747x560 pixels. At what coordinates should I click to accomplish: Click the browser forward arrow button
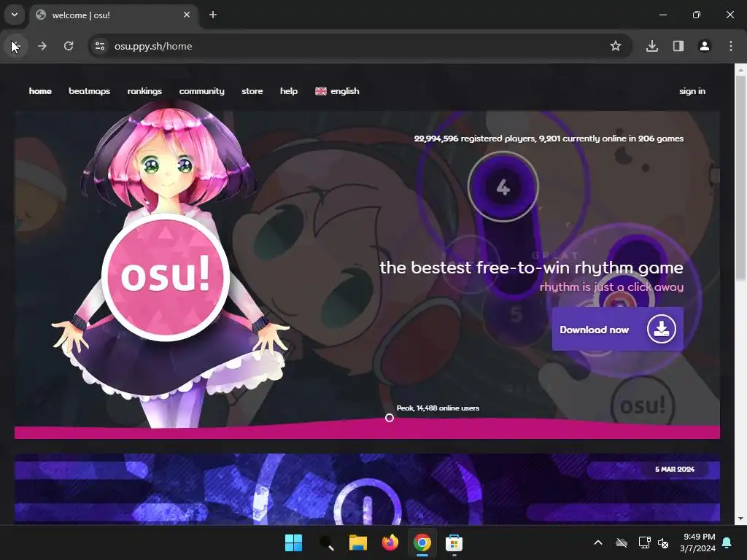click(x=42, y=46)
